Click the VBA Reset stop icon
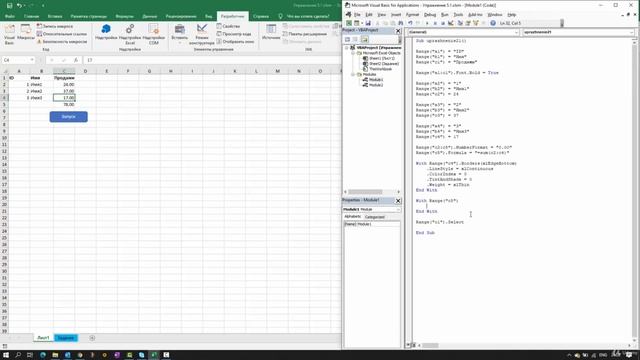640x360 pixels. click(x=443, y=23)
